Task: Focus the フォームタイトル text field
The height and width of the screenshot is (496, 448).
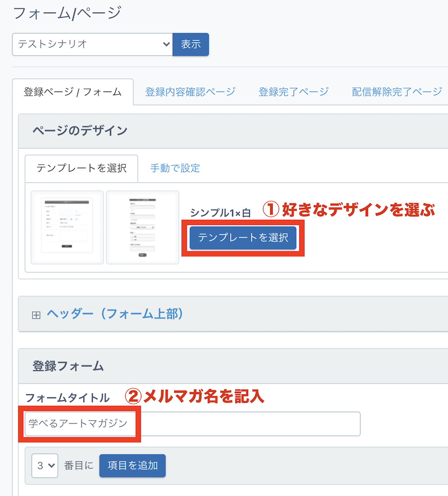Action: click(x=192, y=424)
